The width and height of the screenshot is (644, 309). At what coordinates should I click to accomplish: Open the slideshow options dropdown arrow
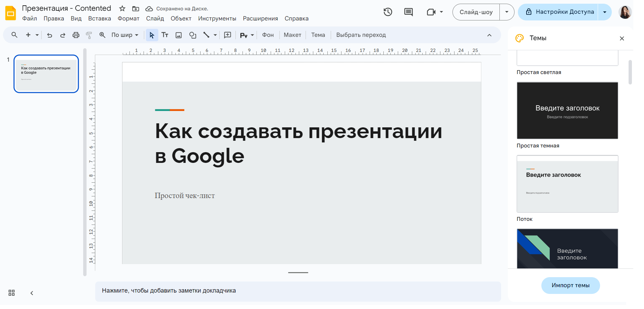coord(507,12)
